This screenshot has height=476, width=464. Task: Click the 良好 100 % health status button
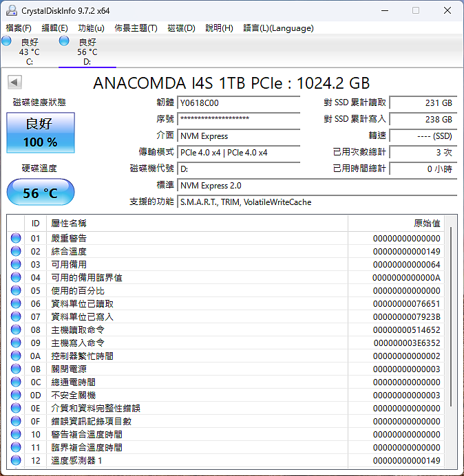41,133
